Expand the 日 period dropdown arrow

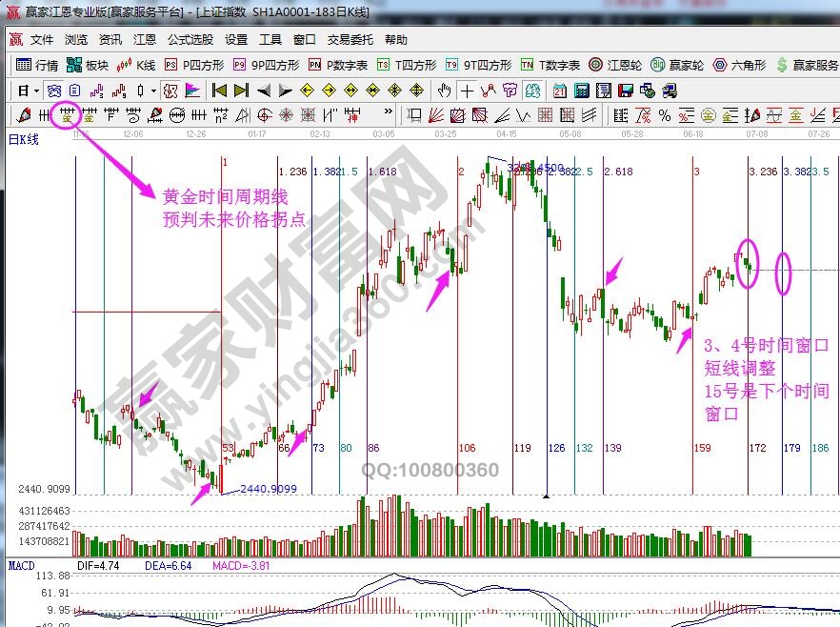point(36,91)
